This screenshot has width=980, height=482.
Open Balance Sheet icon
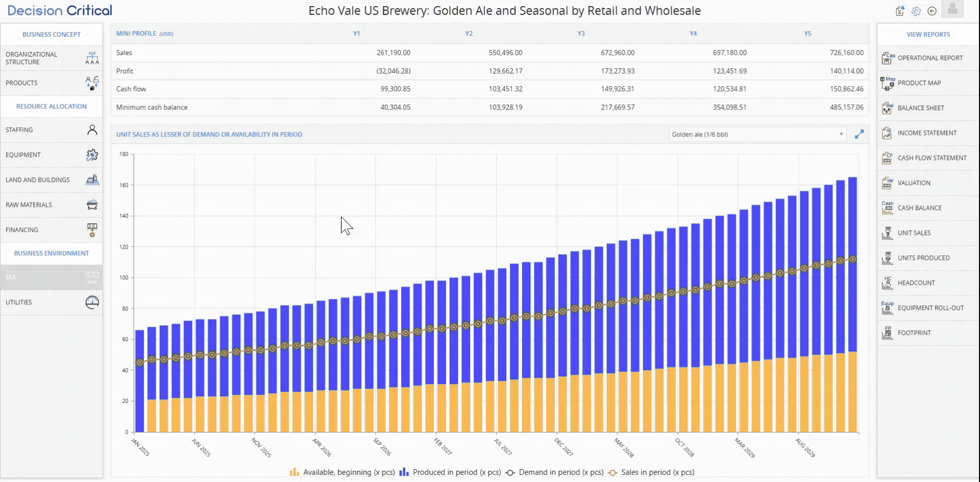[x=888, y=108]
